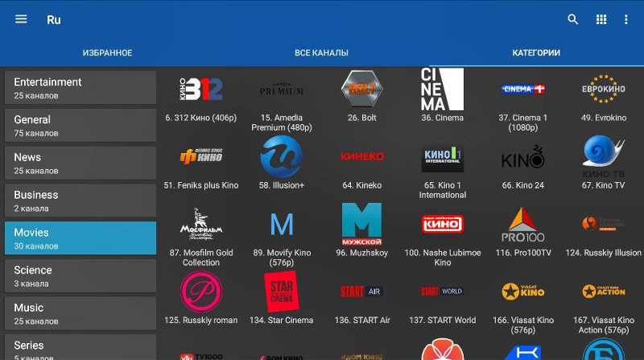Open the search icon

click(x=573, y=19)
